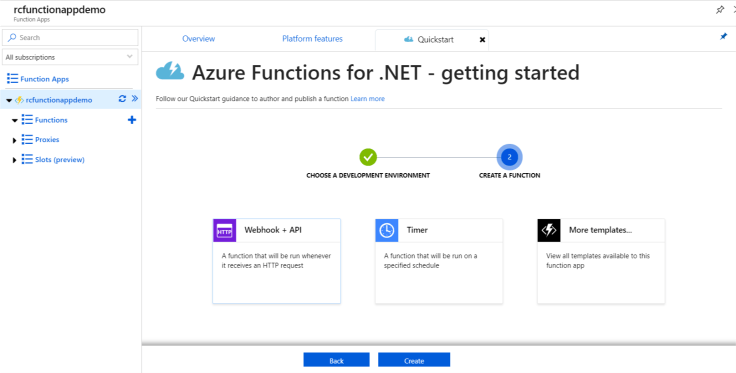Image resolution: width=736 pixels, height=373 pixels.
Task: Select rcfunctionappdemo in the tree
Action: tap(59, 100)
